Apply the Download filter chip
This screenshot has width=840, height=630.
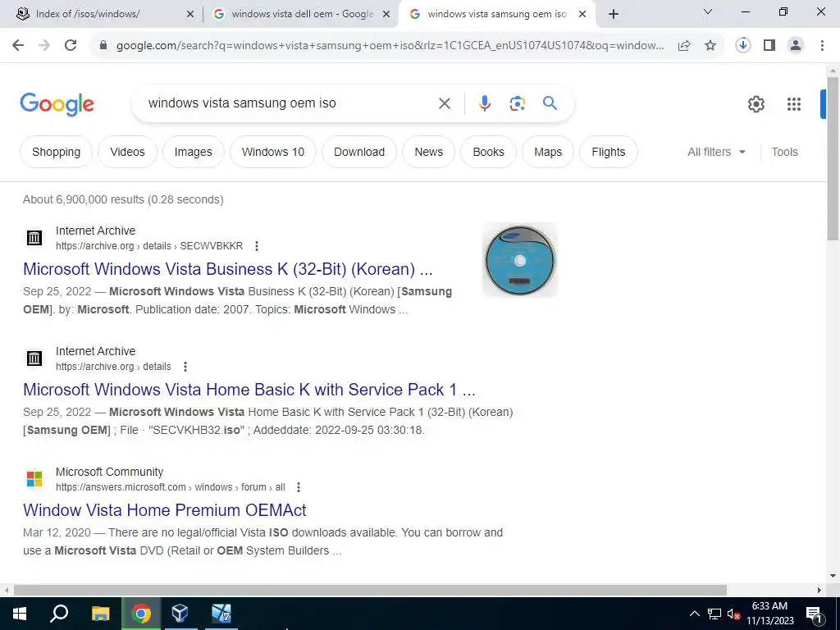[x=359, y=152]
